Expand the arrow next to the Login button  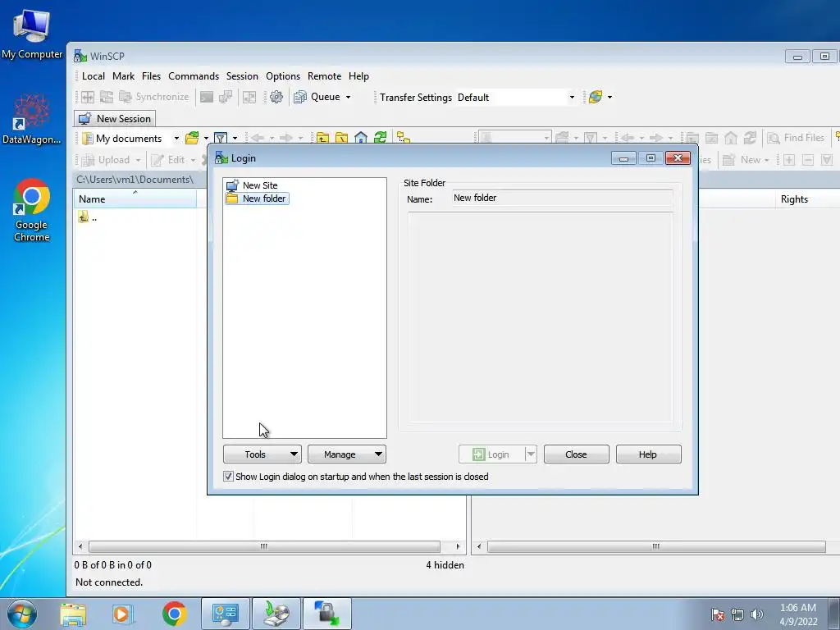531,454
